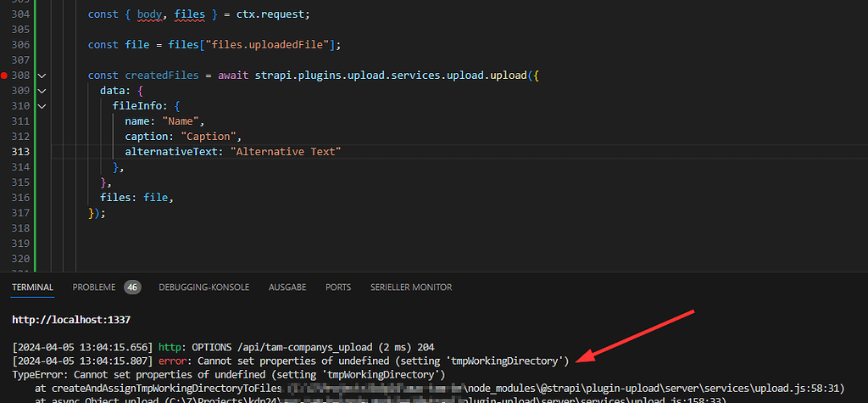Collapse the data block fold at line 309
Image resolution: width=868 pixels, height=403 pixels.
42,90
